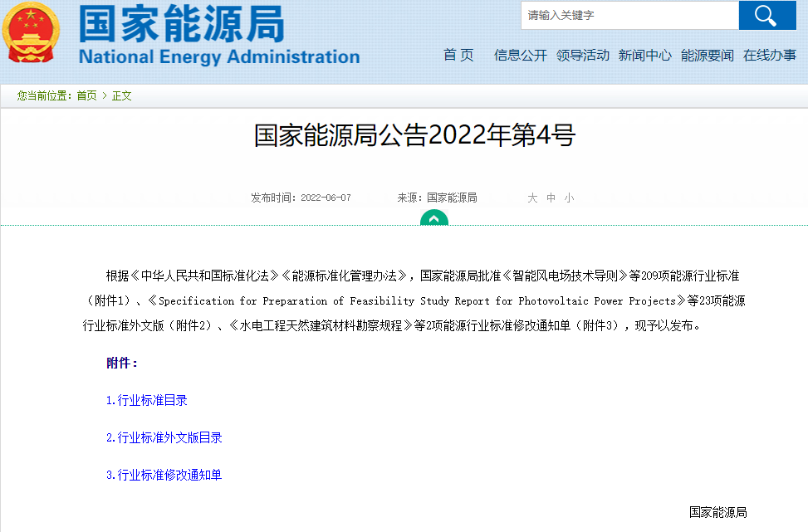Open the 新闻中心 menu item
Viewport: 808px width, 532px height.
[645, 56]
